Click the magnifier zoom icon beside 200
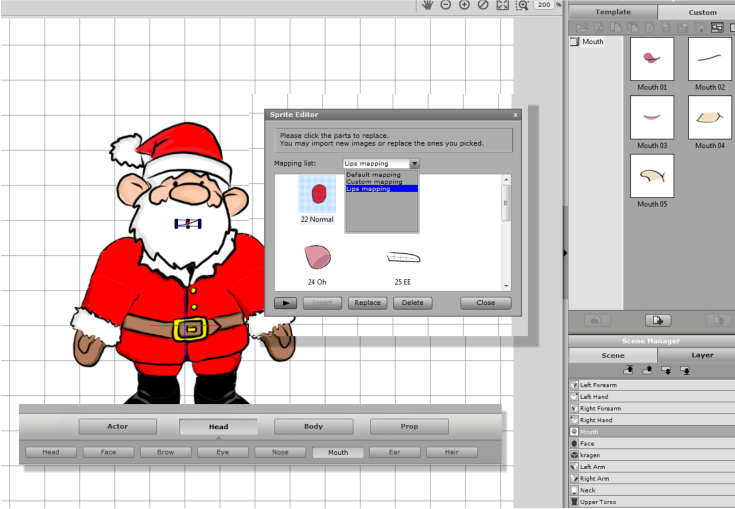The image size is (735, 509). pos(522,5)
